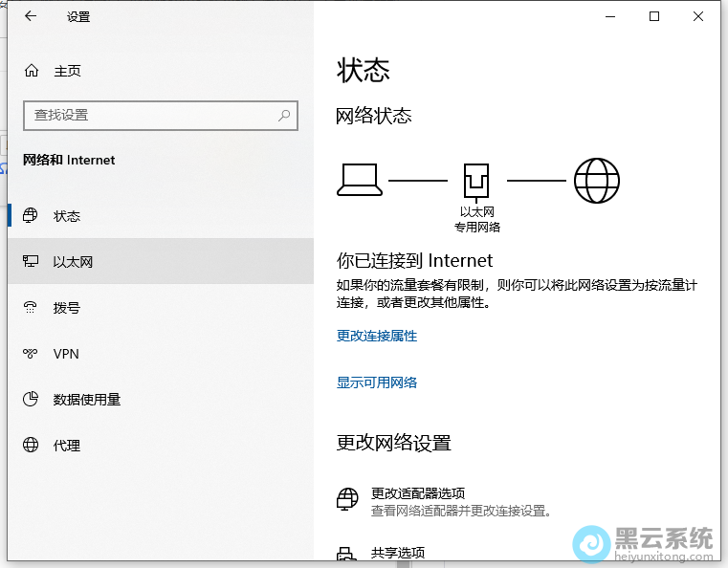Click the Internet globe in network diagram
The width and height of the screenshot is (728, 568).
596,180
